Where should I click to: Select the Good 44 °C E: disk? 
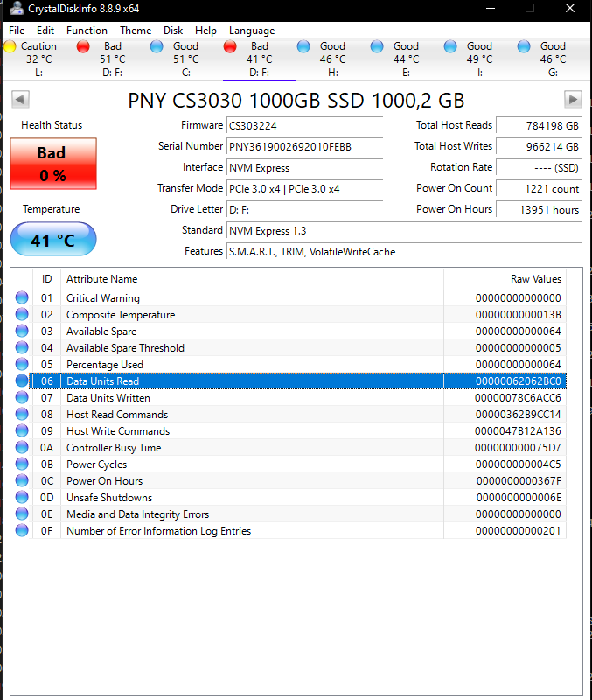406,59
